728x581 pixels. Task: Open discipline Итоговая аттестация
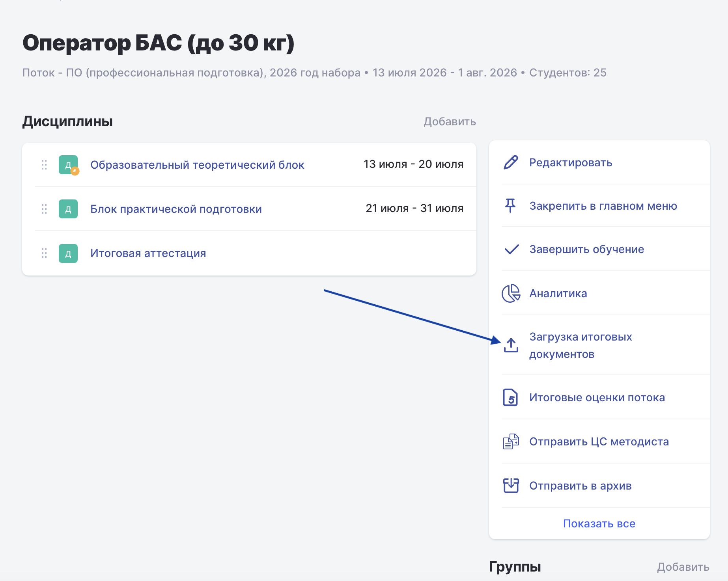[x=148, y=253]
